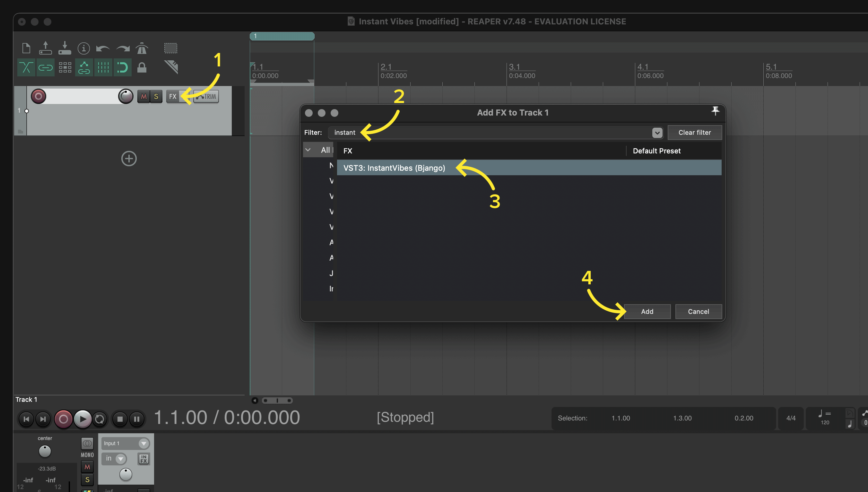
Task: Pin the Add FX window on top
Action: tap(715, 111)
